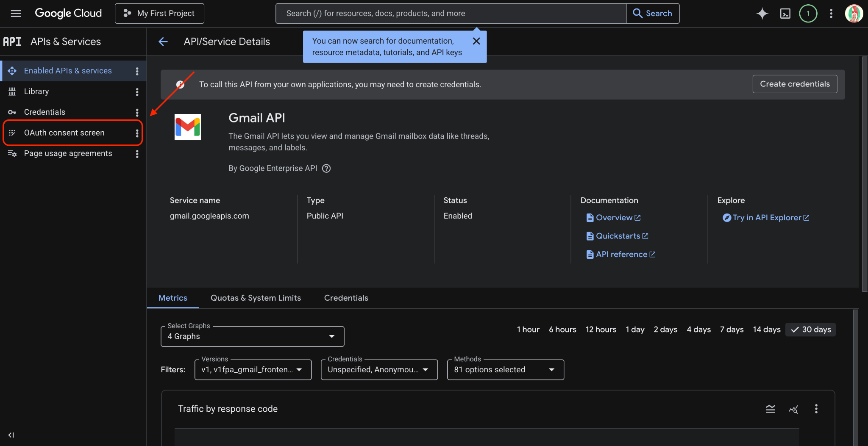Click the Create credentials button
This screenshot has width=868, height=446.
795,84
